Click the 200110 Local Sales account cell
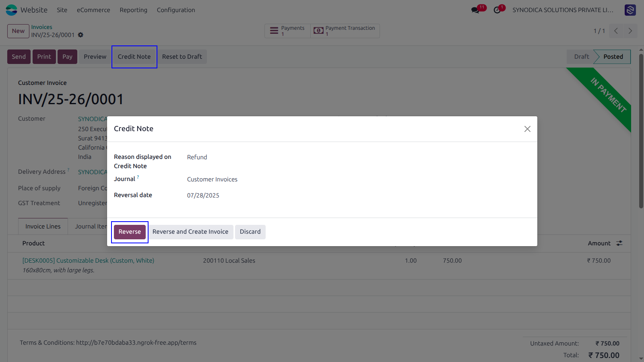Image resolution: width=644 pixels, height=362 pixels. coord(229,261)
